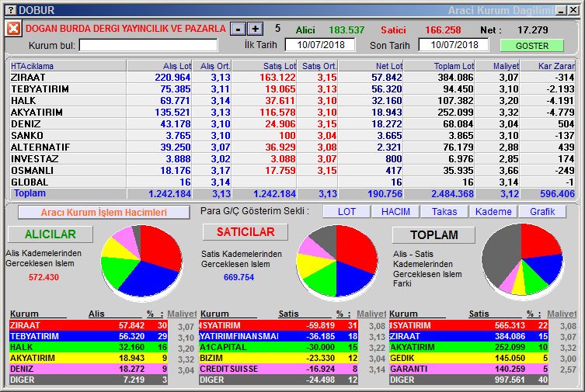Decrease count with the minus button
585x392 pixels.
click(238, 29)
